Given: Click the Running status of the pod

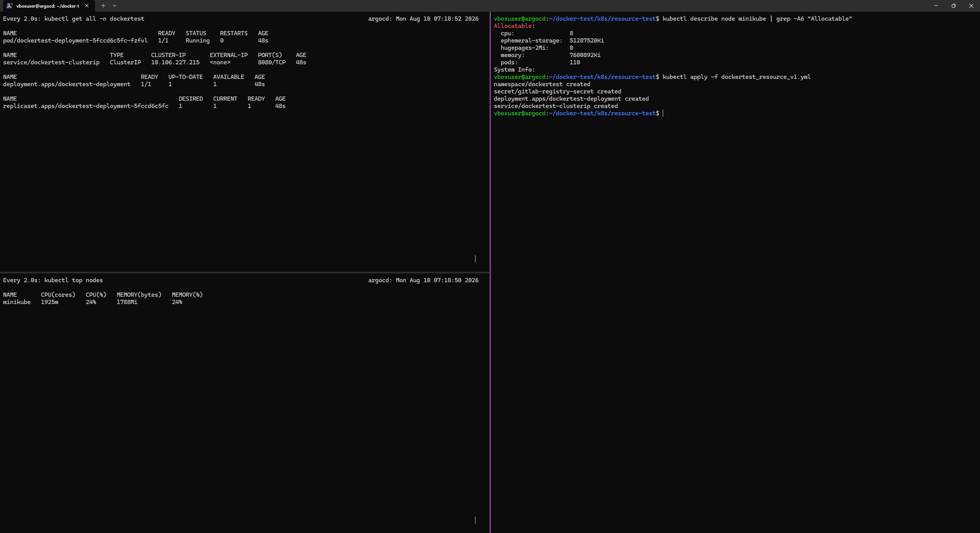Looking at the screenshot, I should click(198, 41).
